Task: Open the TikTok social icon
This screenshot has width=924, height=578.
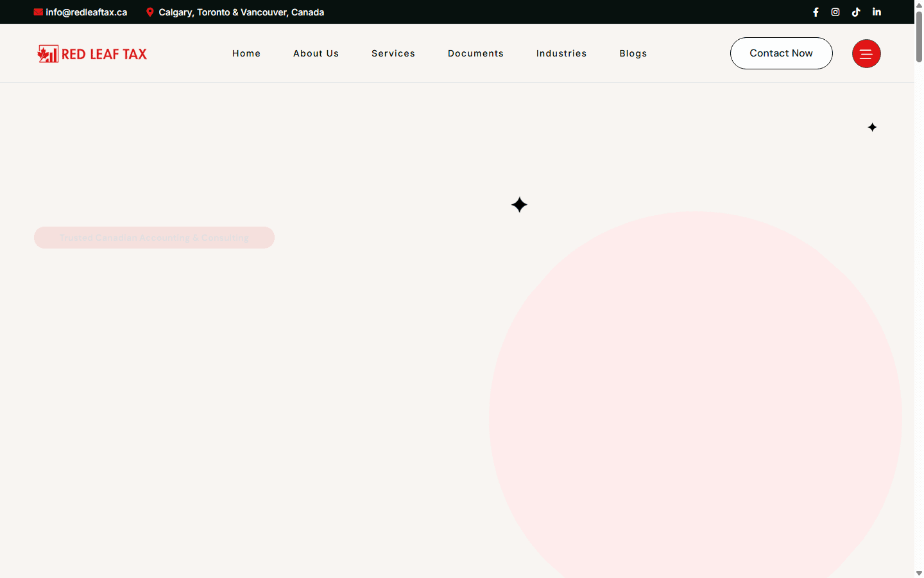Action: pos(856,12)
